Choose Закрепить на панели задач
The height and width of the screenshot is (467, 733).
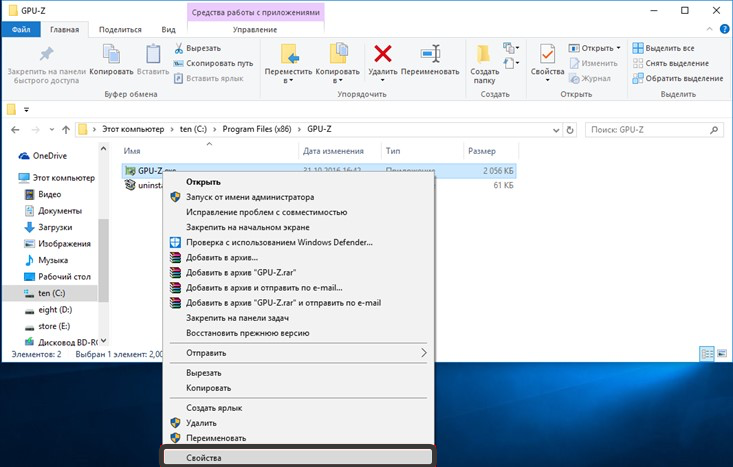point(299,318)
